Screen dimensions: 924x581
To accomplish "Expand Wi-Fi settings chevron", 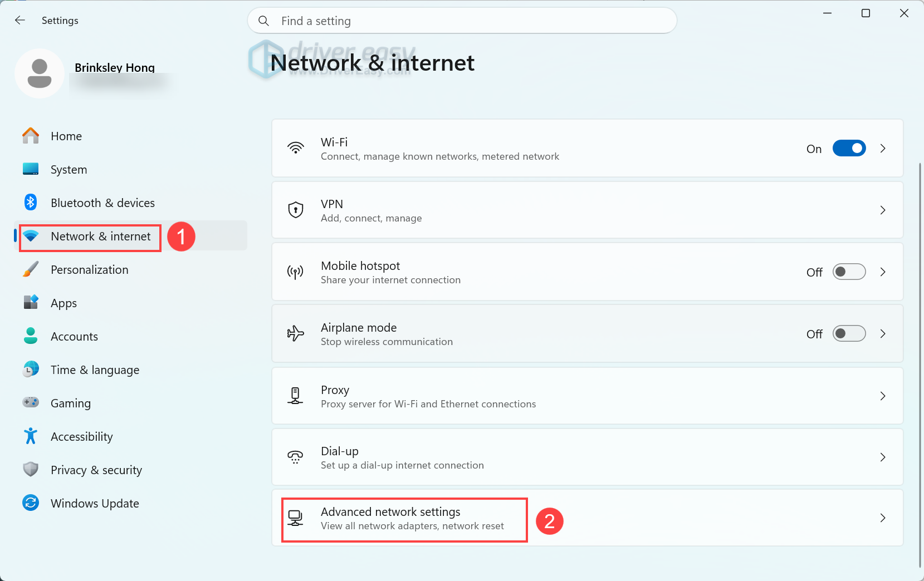I will tap(883, 148).
